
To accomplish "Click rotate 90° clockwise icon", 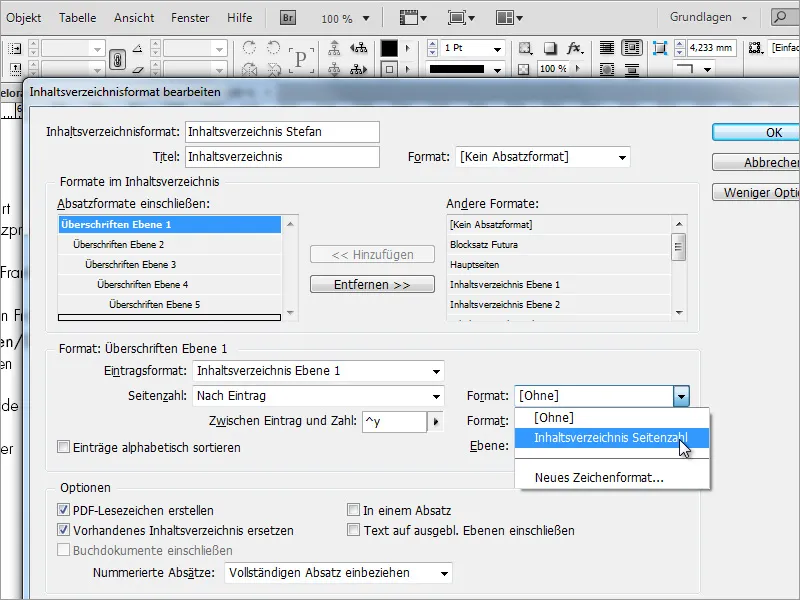I will click(x=249, y=48).
